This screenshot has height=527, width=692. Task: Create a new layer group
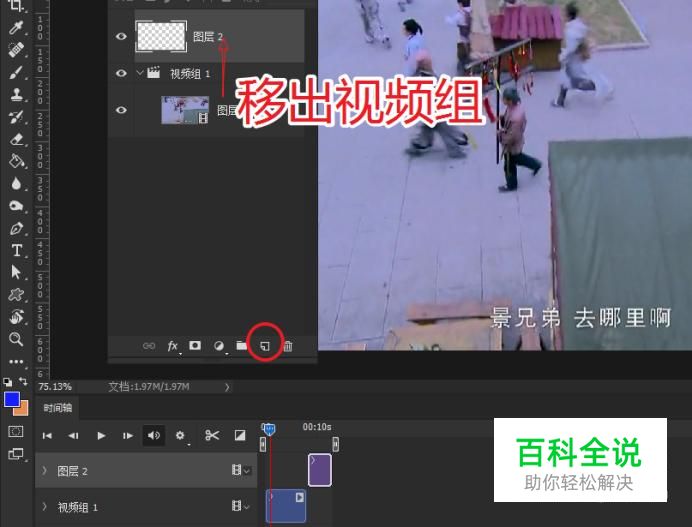(x=241, y=346)
